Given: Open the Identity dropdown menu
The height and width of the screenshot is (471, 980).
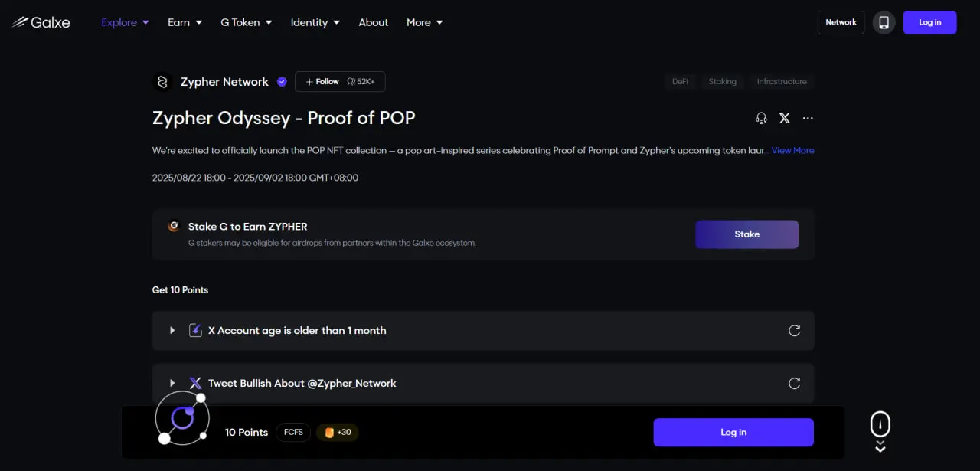Looking at the screenshot, I should pos(315,22).
